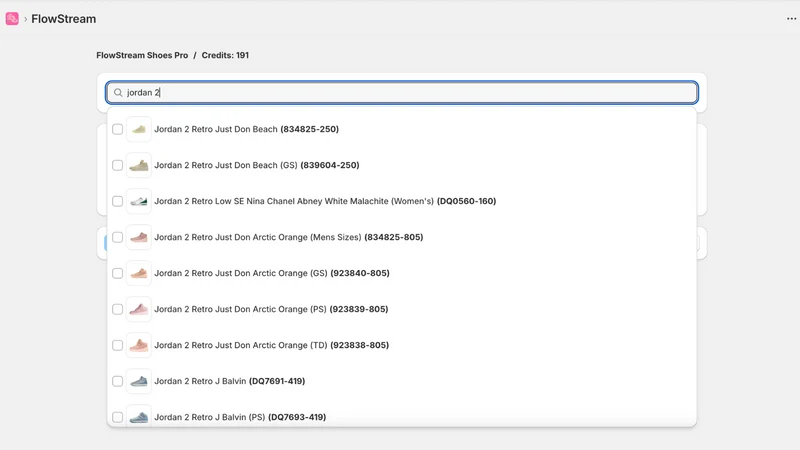Click the Arctic Orange (PS) shoe thumbnail
Viewport: 800px width, 450px height.
pos(139,309)
